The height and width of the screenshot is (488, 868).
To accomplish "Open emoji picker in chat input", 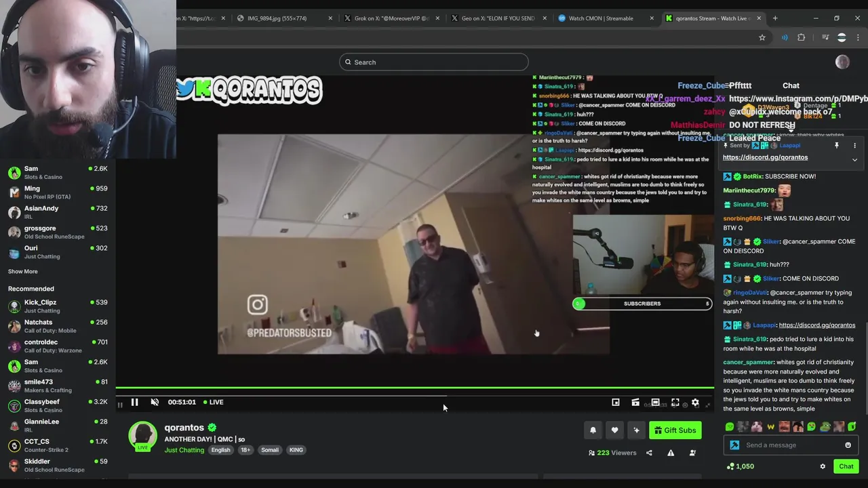I will 848,445.
